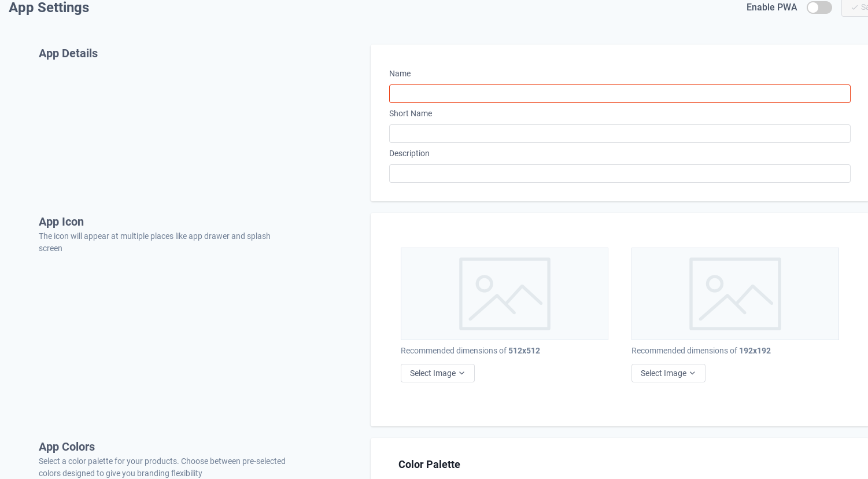Click the App Colors section heading
This screenshot has width=868, height=479.
point(67,447)
